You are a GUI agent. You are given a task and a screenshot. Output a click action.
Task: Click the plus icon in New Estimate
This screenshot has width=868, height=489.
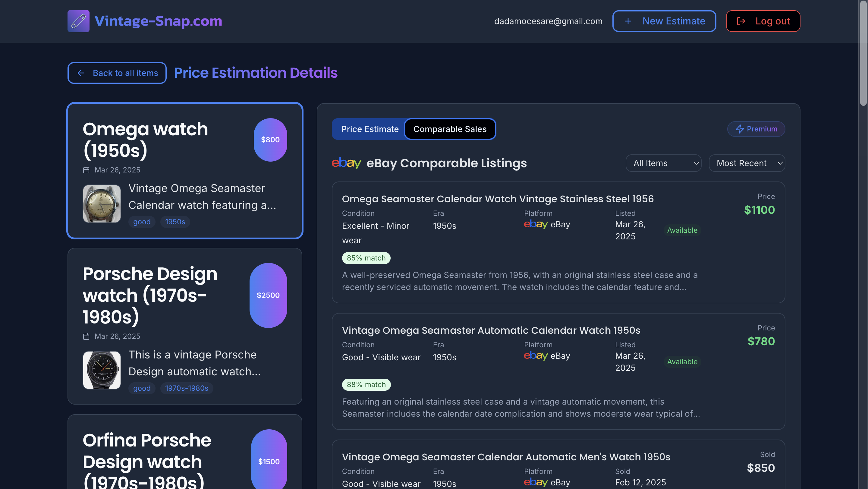(x=628, y=21)
